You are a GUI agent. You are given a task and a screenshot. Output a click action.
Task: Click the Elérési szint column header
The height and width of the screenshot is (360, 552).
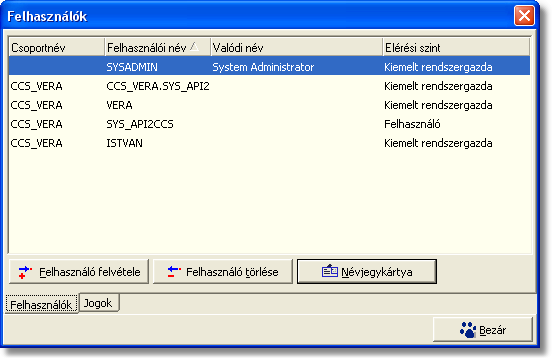point(456,48)
